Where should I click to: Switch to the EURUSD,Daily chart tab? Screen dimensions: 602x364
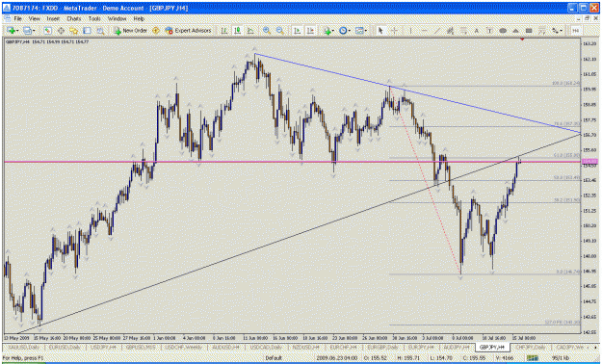(x=65, y=347)
